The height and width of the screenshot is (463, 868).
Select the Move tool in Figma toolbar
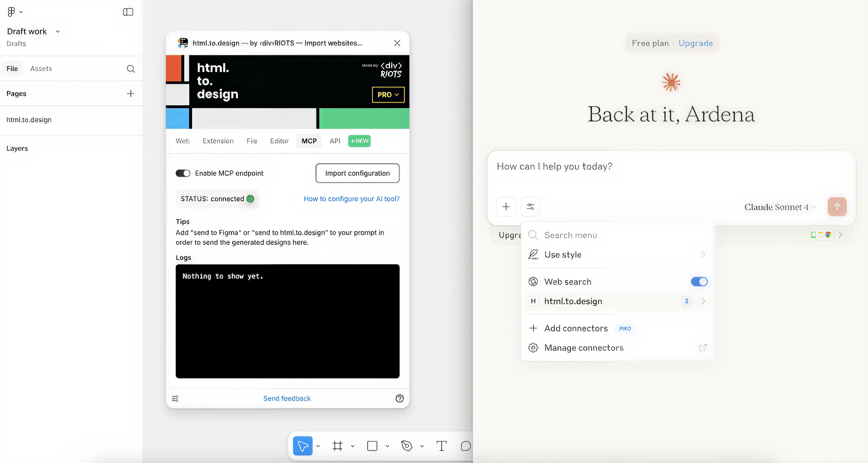point(303,446)
